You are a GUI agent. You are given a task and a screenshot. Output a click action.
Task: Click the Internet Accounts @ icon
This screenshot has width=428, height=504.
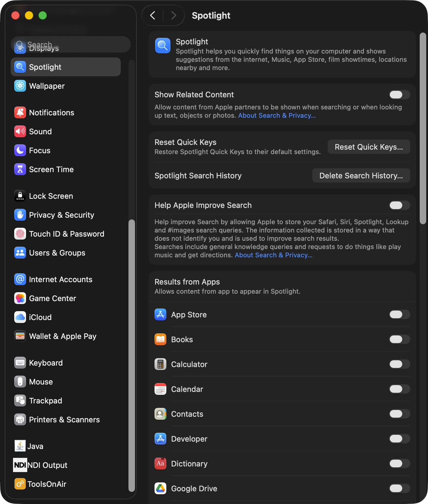pyautogui.click(x=20, y=280)
